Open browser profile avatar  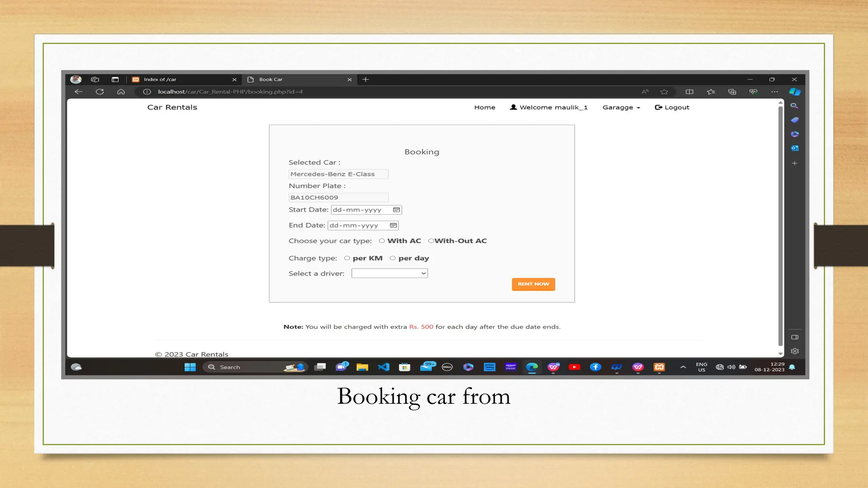pos(76,79)
